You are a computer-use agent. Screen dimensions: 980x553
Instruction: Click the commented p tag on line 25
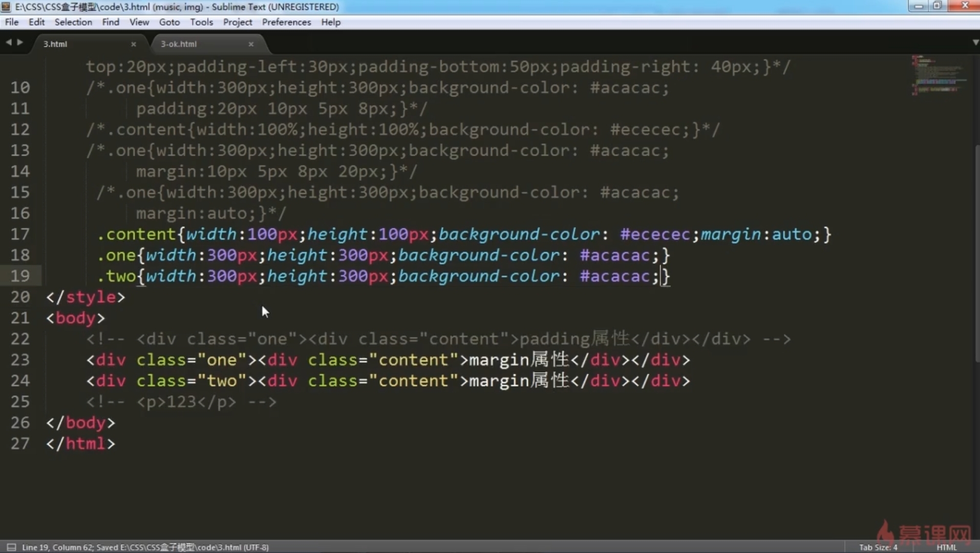(x=181, y=402)
